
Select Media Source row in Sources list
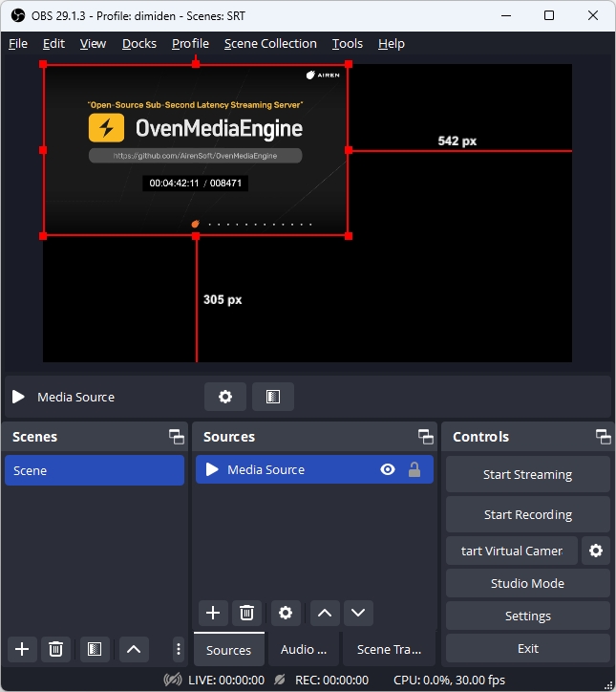tap(314, 469)
